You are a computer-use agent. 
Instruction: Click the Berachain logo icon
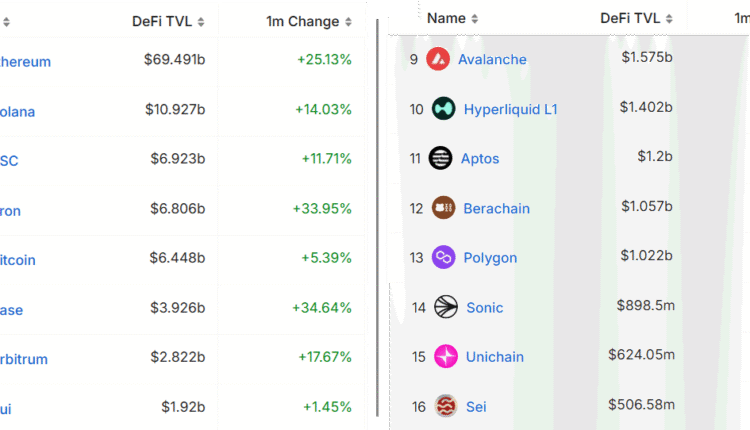(x=443, y=208)
